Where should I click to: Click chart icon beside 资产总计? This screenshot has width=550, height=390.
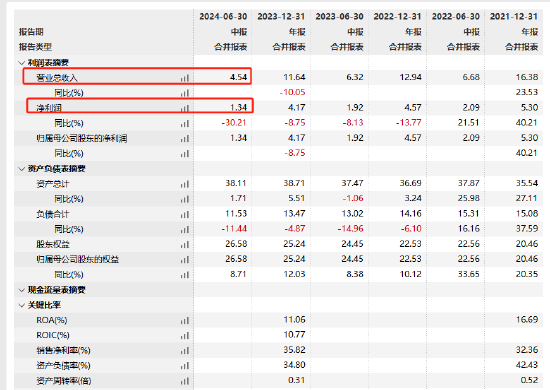[x=185, y=184]
